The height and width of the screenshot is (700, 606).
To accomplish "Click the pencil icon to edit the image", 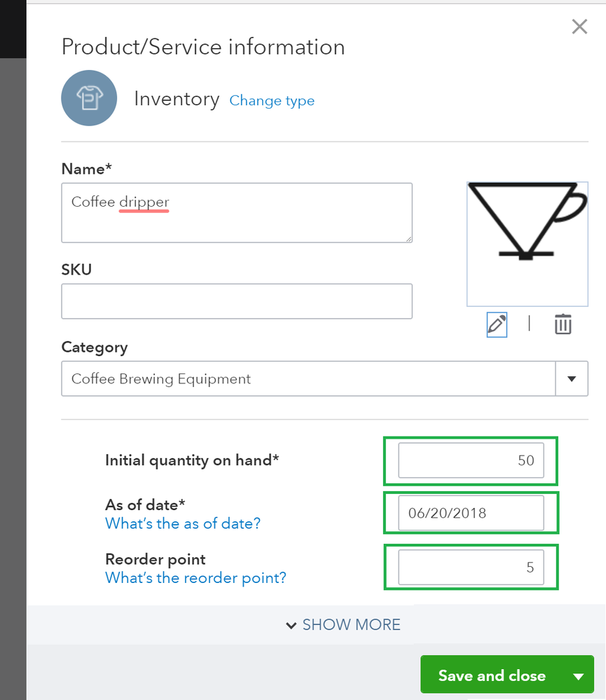I will (x=497, y=324).
